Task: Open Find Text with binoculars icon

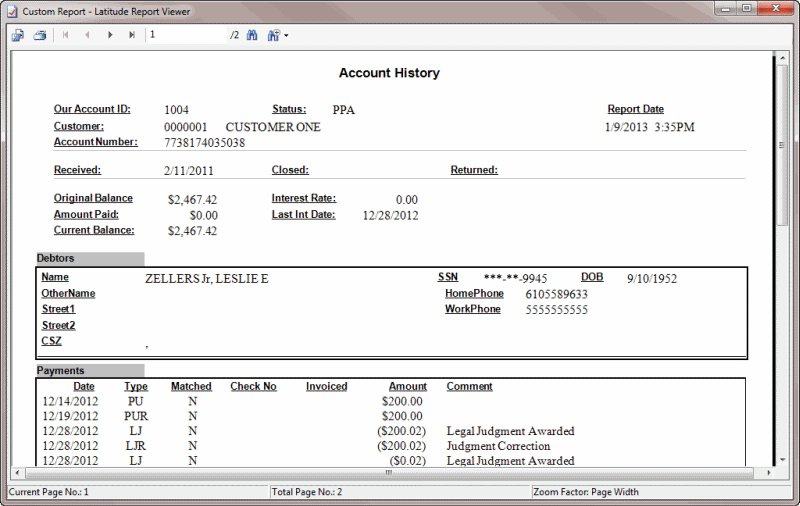Action: [x=252, y=35]
